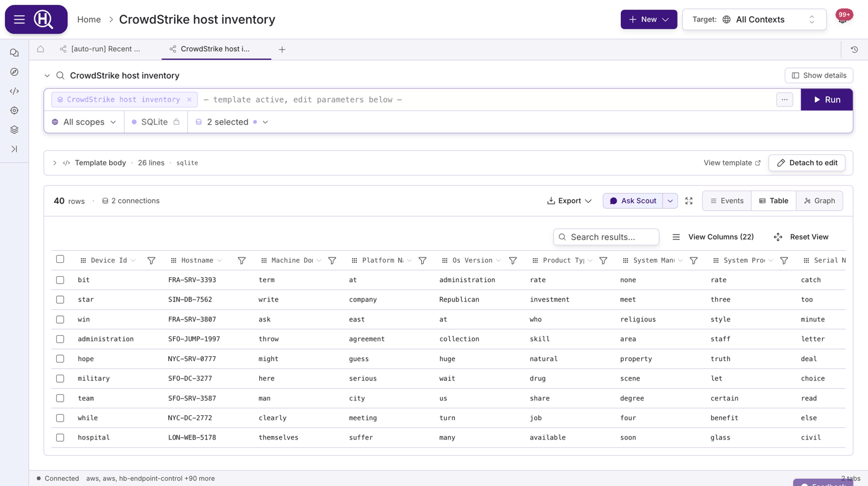
Task: Open the View template link
Action: pos(732,163)
